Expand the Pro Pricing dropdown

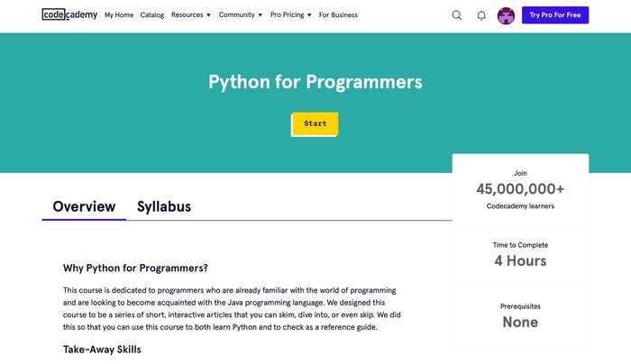coord(290,15)
